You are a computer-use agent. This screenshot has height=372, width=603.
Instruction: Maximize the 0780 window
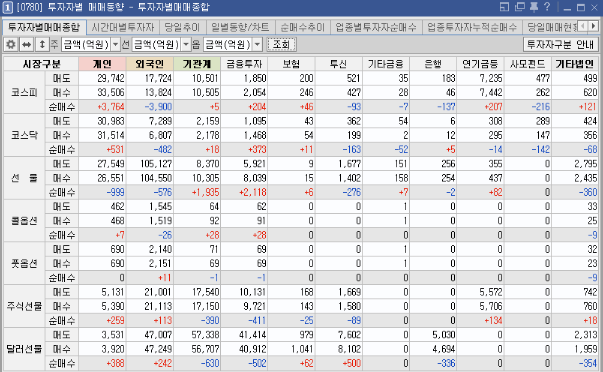point(581,8)
